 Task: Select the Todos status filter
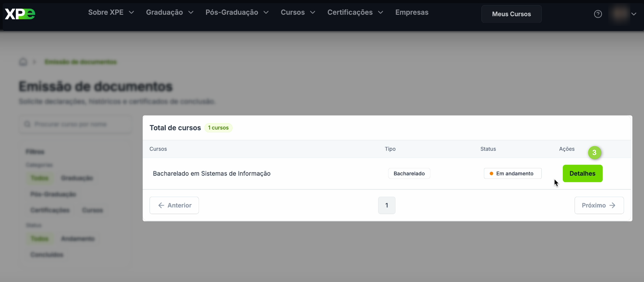pos(40,239)
